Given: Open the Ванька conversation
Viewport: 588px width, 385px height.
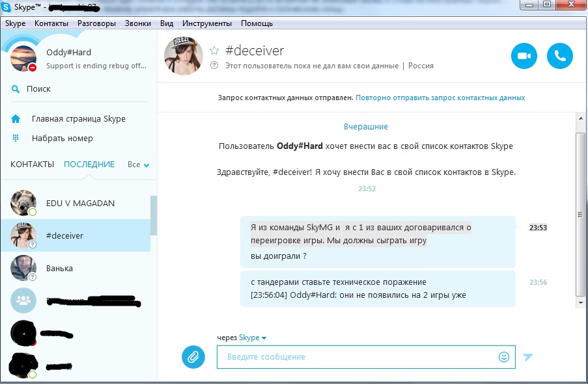Looking at the screenshot, I should [x=76, y=268].
